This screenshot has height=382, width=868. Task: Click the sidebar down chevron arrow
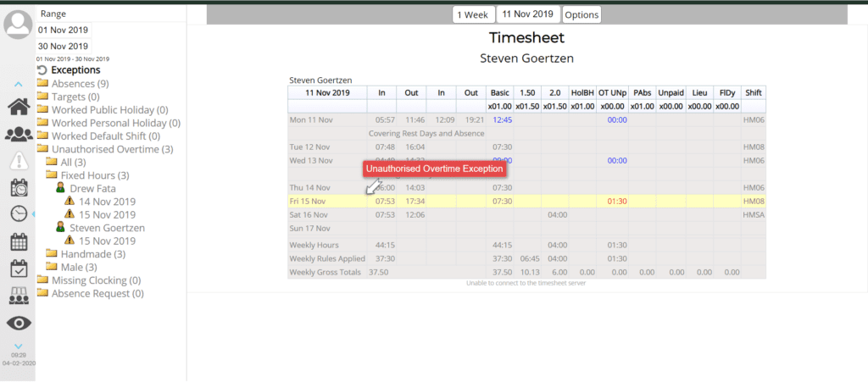(x=19, y=346)
